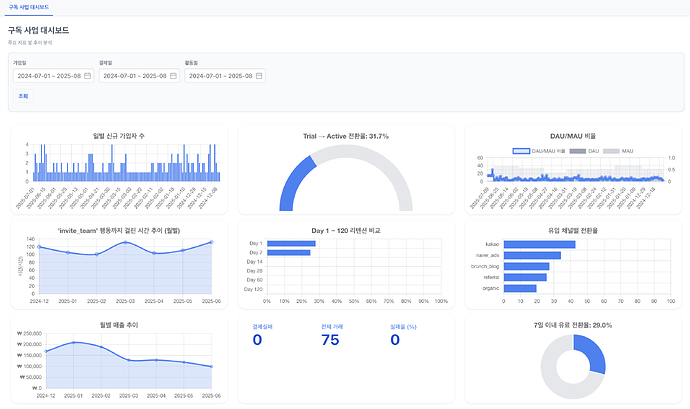Click the 2025-01 point on 월별 매출 chart
Image resolution: width=690 pixels, height=409 pixels.
[x=73, y=343]
